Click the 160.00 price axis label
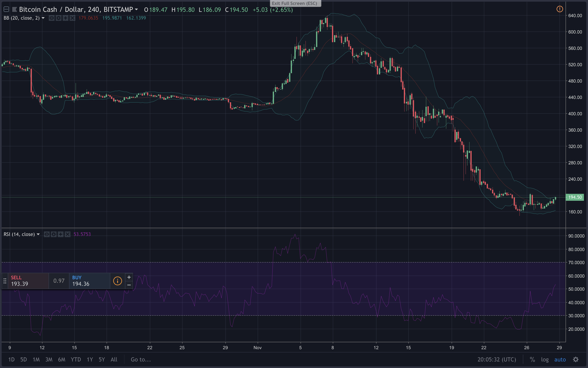The height and width of the screenshot is (368, 588). click(575, 212)
